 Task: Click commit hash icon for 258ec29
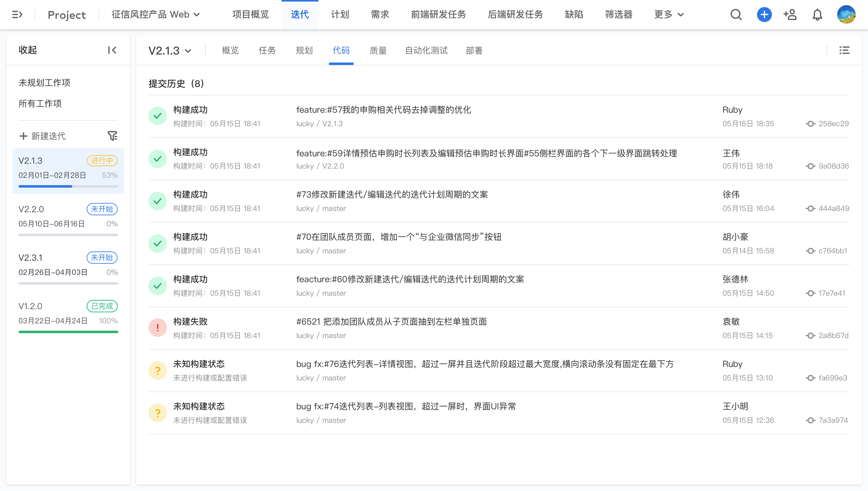[811, 124]
